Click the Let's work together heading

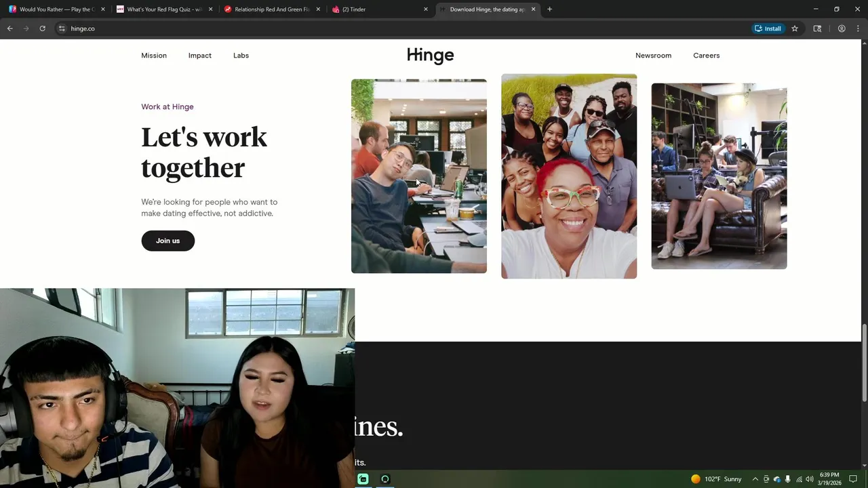coord(203,152)
